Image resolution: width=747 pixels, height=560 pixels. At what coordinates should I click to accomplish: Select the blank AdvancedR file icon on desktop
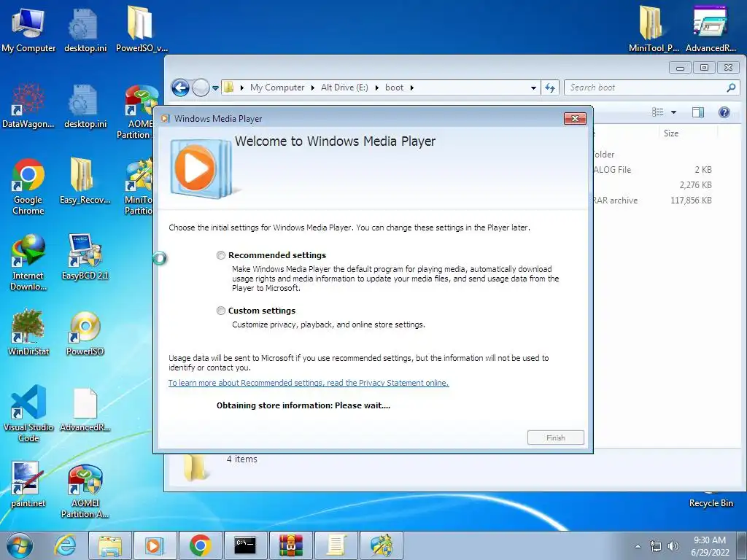click(x=85, y=409)
